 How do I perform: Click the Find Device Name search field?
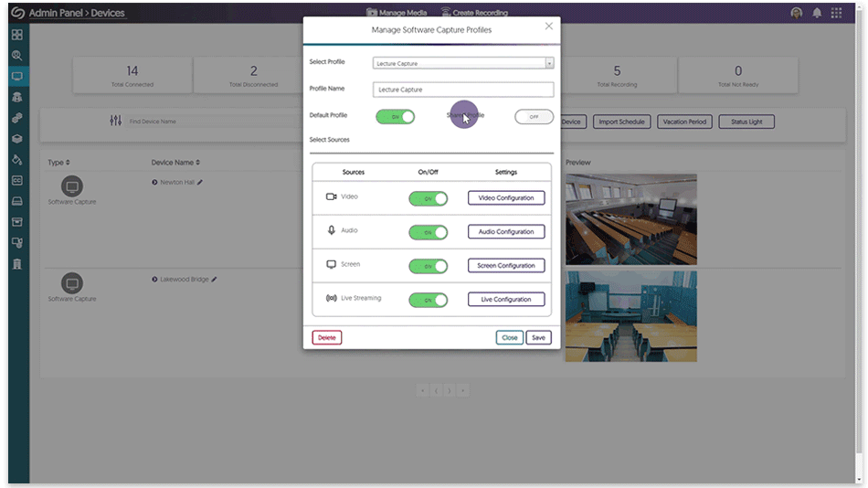click(x=213, y=122)
